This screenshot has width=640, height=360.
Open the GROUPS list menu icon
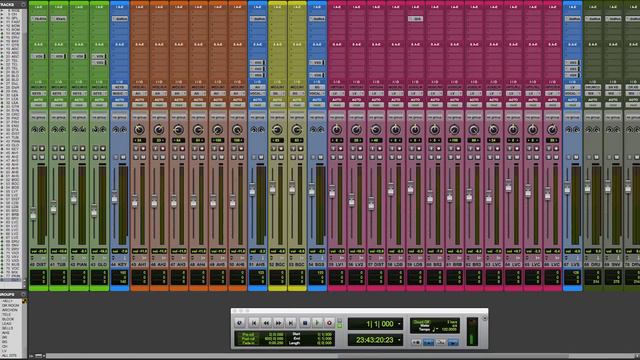23,294
